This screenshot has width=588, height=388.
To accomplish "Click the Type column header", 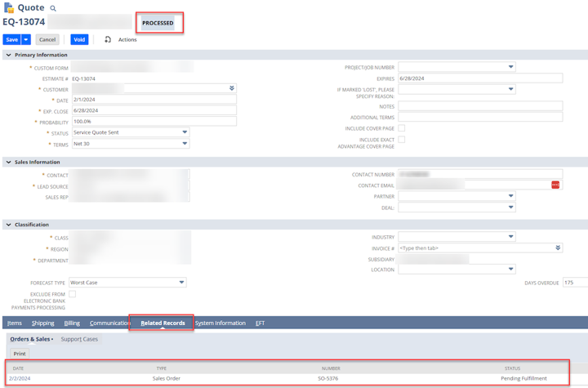I will click(x=161, y=368).
